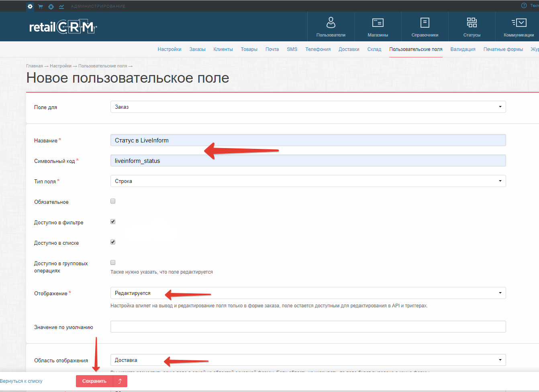The image size is (539, 392).
Task: Switch to Телефония tab
Action: pyautogui.click(x=318, y=49)
